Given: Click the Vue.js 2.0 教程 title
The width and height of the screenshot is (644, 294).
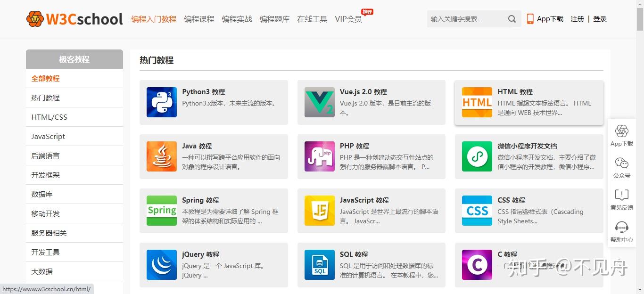Looking at the screenshot, I should [363, 92].
